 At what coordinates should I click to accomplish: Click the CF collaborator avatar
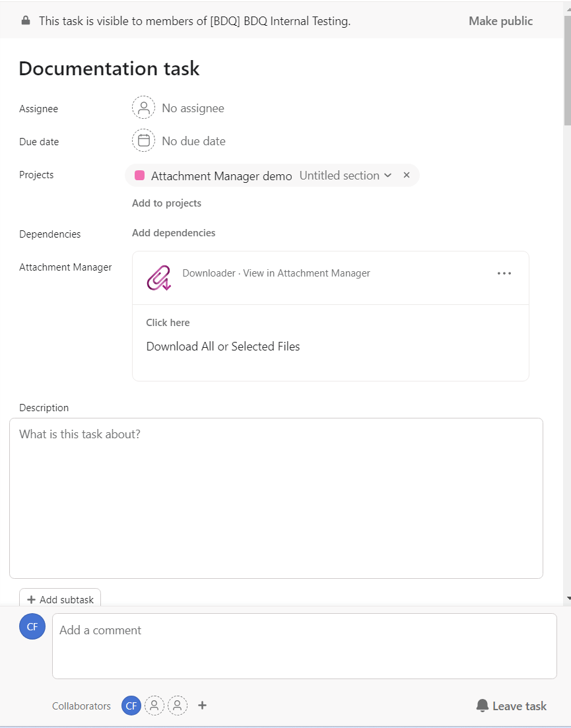click(x=131, y=706)
